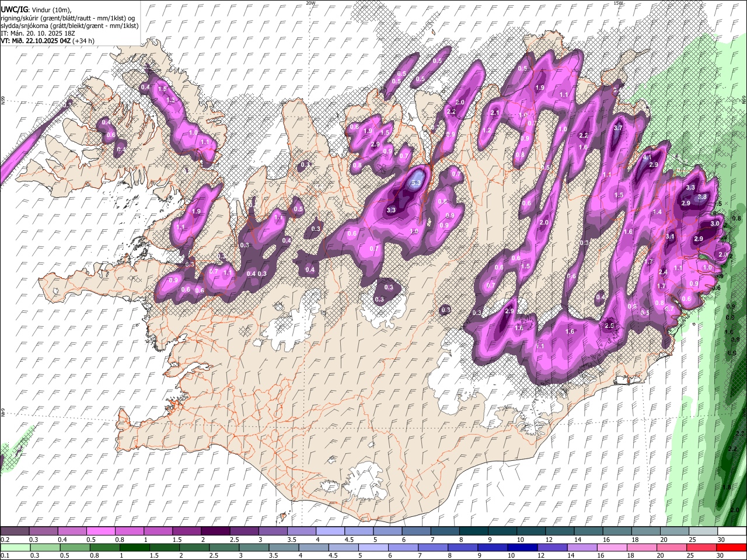Select the 2 dark purple snow scale swatch

click(x=215, y=531)
